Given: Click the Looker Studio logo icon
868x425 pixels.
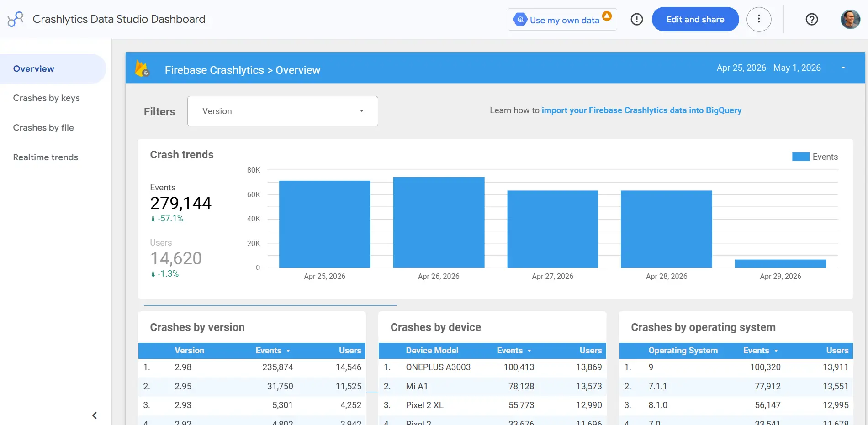Looking at the screenshot, I should coord(15,19).
